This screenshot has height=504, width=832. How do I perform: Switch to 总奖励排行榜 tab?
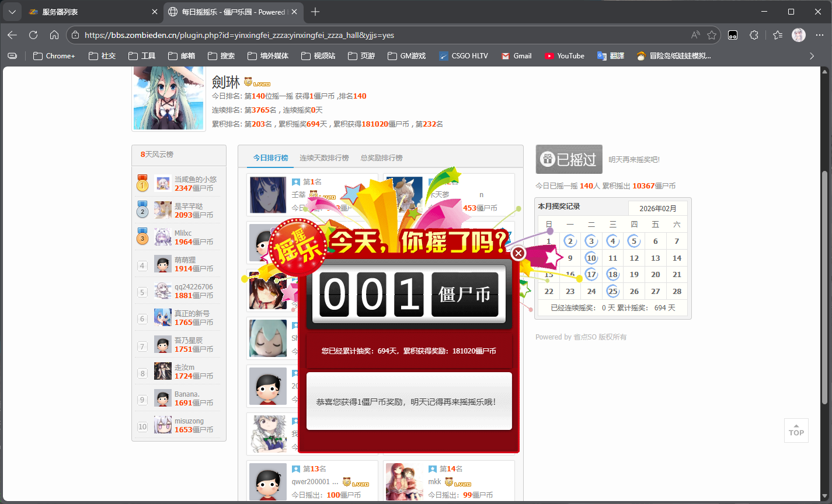tap(381, 158)
